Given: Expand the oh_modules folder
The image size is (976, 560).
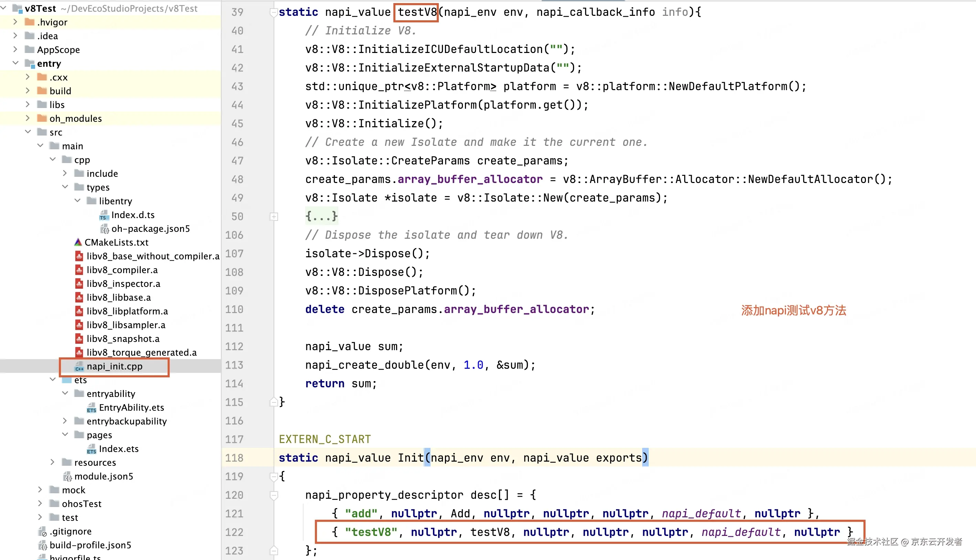Looking at the screenshot, I should [28, 118].
